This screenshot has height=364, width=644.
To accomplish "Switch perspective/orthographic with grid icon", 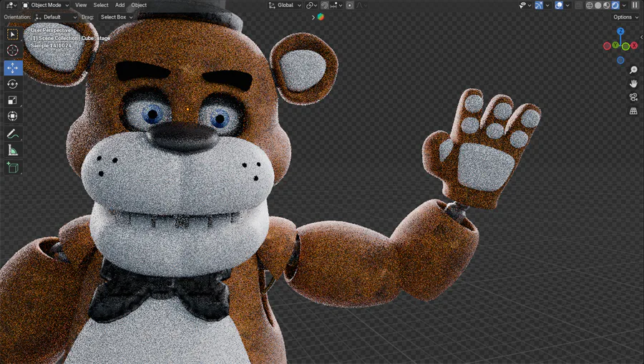I will (x=633, y=111).
